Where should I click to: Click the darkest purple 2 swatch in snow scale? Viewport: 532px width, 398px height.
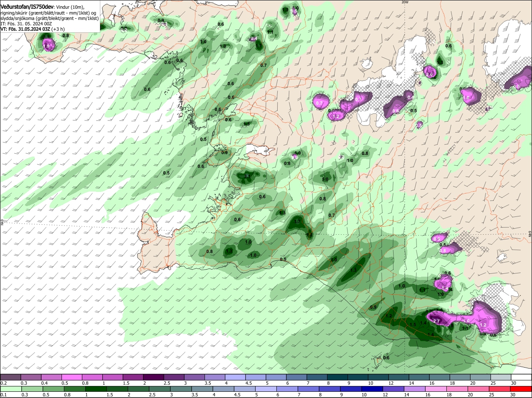point(154,377)
